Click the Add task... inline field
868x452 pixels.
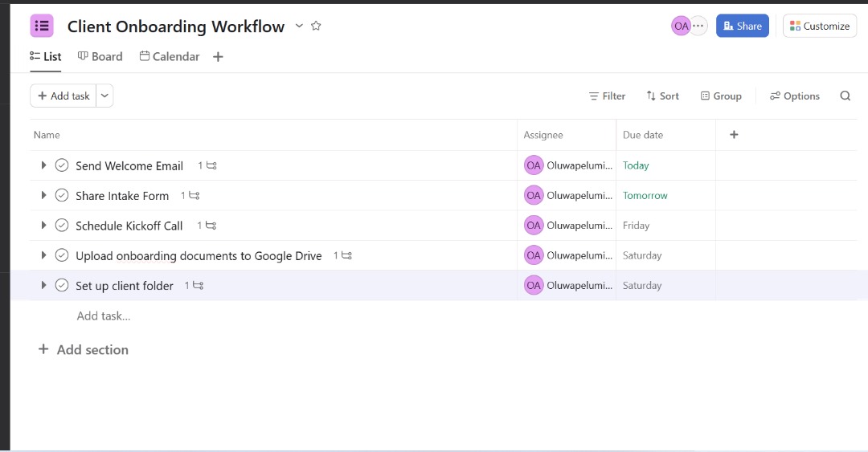104,316
